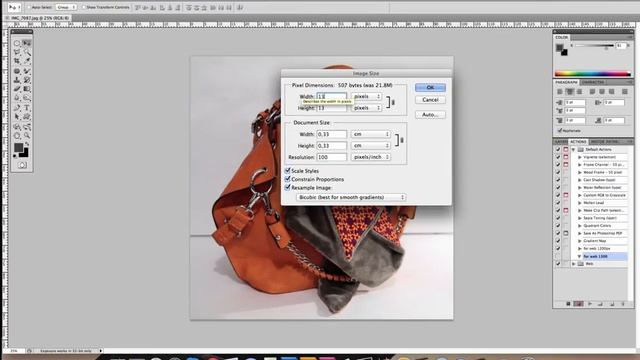Select the open JPG document tab
Image resolution: width=640 pixels, height=360 pixels.
[40, 18]
